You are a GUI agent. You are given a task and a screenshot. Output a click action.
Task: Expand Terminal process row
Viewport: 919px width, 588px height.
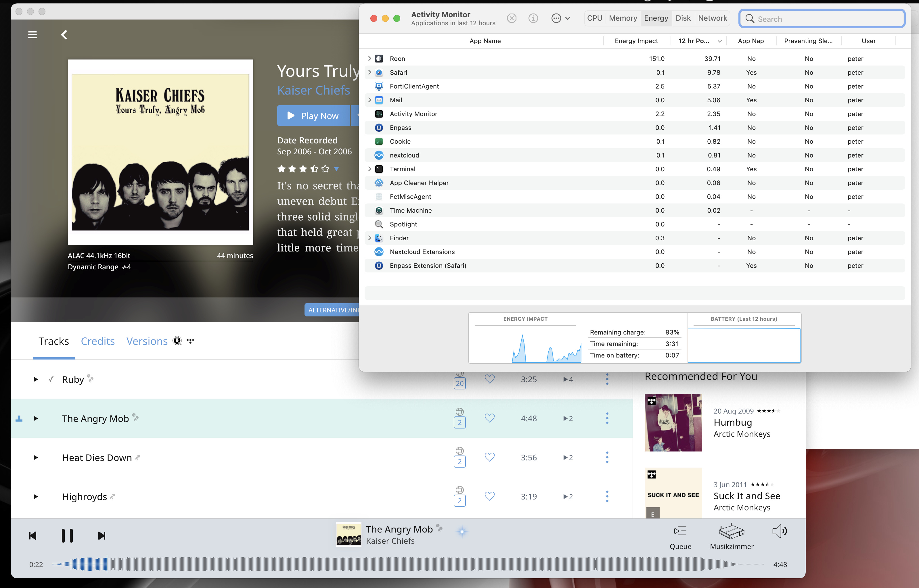pos(369,169)
